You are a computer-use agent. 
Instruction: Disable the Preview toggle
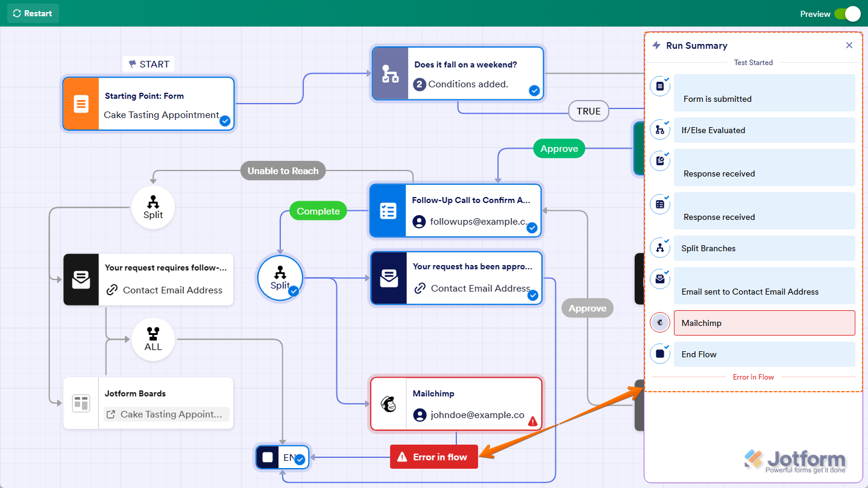(849, 13)
